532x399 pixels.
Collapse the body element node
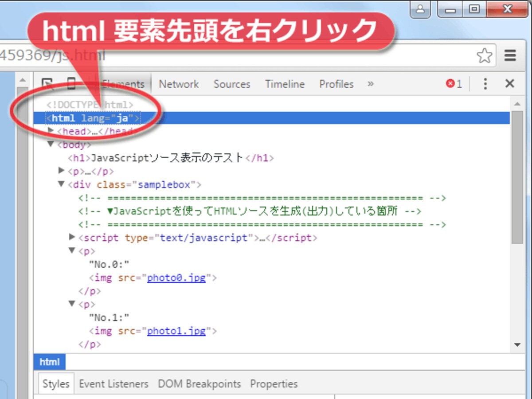(x=51, y=144)
